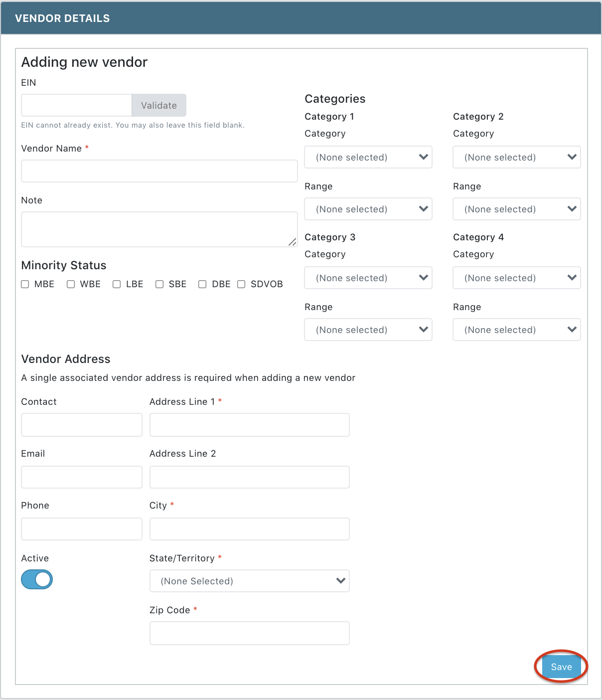Enable the SBE checkbox
Screen dimensions: 602x700
click(x=159, y=284)
